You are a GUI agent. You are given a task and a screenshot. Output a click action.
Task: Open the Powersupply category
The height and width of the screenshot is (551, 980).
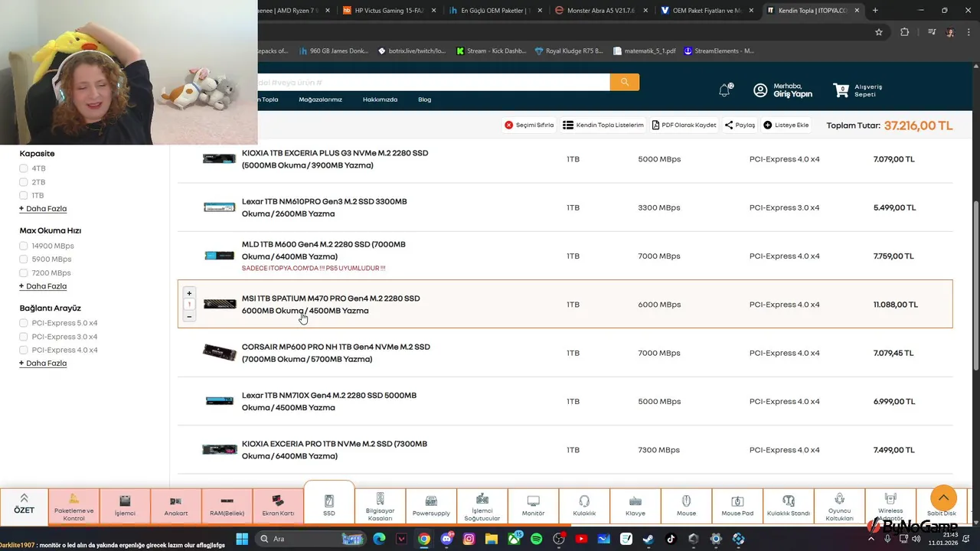tap(431, 506)
